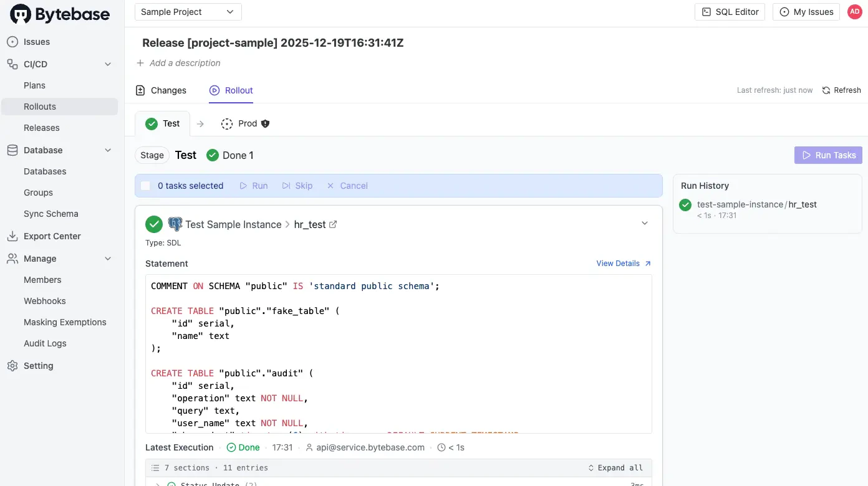This screenshot has height=486, width=868.
Task: Click the clock duration icon in Latest Execution
Action: (441, 447)
